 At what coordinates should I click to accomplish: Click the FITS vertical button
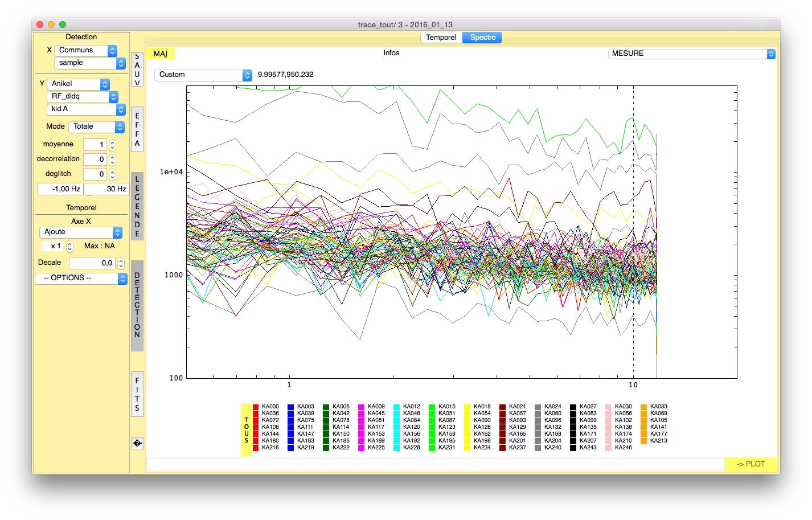coord(137,394)
